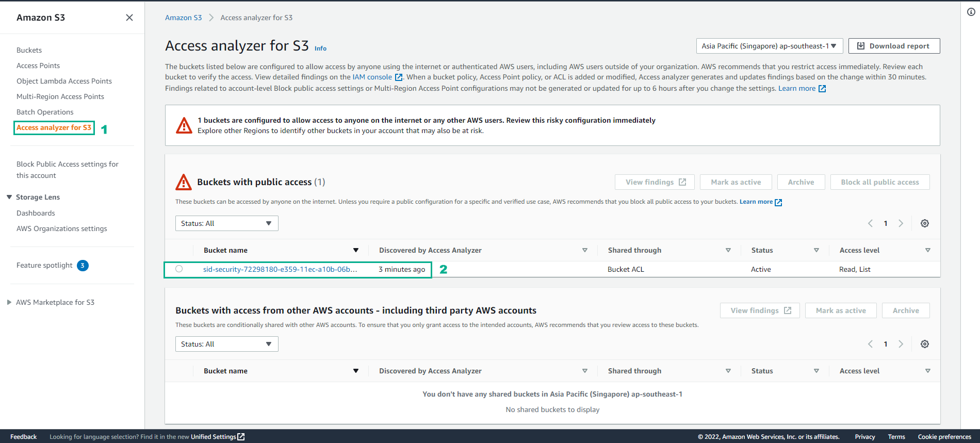Click the 'Bucket ACL' shared through cell

[626, 269]
